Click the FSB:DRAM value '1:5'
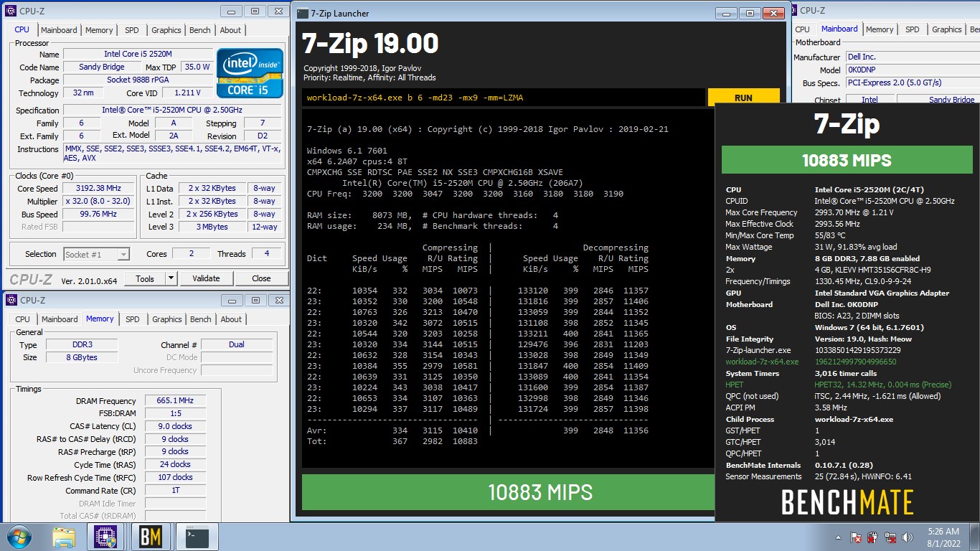The width and height of the screenshot is (980, 551). 175,413
